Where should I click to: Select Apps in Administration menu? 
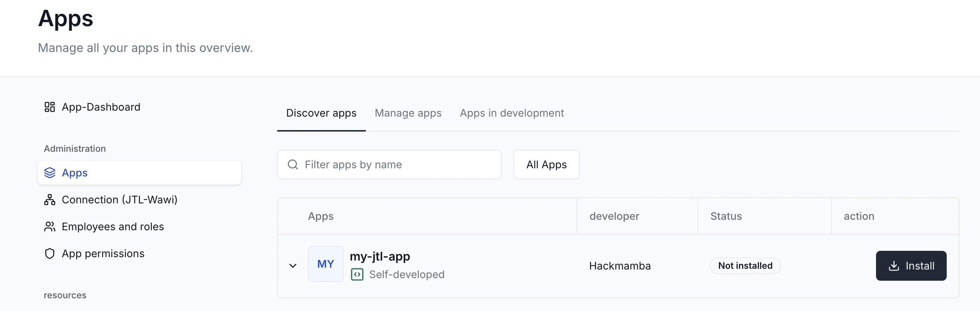(x=139, y=173)
